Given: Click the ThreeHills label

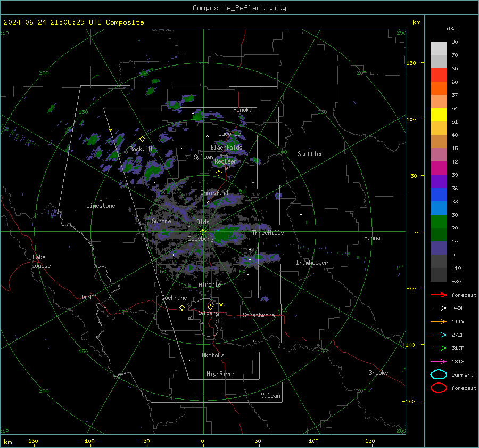Looking at the screenshot, I should (268, 233).
